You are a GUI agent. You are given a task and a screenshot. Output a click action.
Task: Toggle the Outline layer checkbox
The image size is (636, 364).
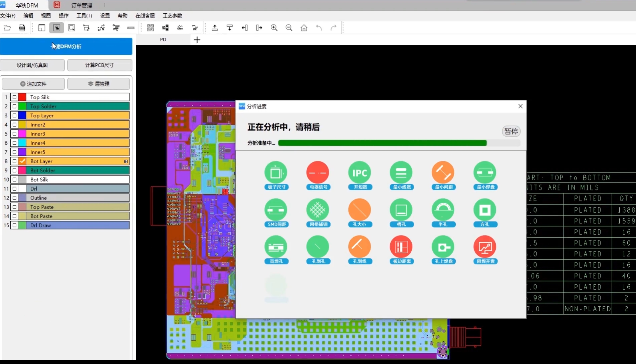[x=14, y=198]
